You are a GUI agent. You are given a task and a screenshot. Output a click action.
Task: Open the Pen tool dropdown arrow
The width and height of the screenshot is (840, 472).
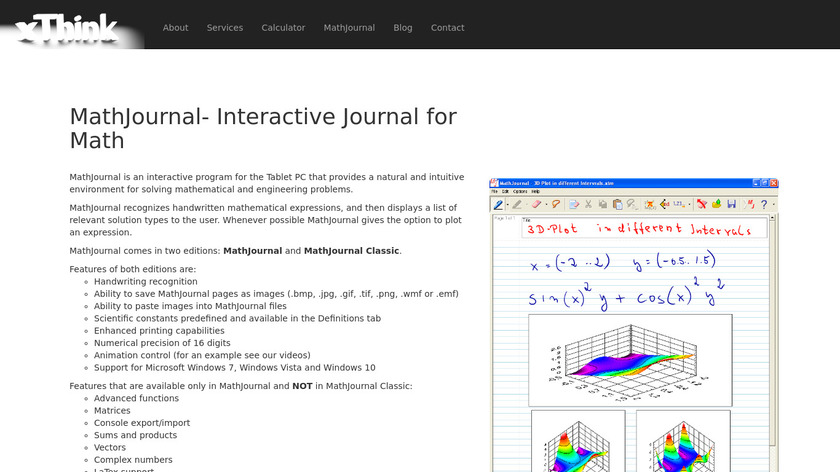click(x=508, y=205)
